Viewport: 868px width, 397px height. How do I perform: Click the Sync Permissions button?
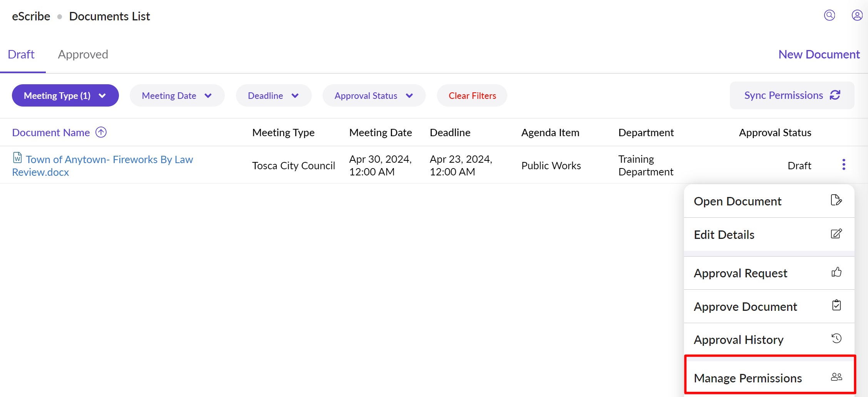click(791, 95)
